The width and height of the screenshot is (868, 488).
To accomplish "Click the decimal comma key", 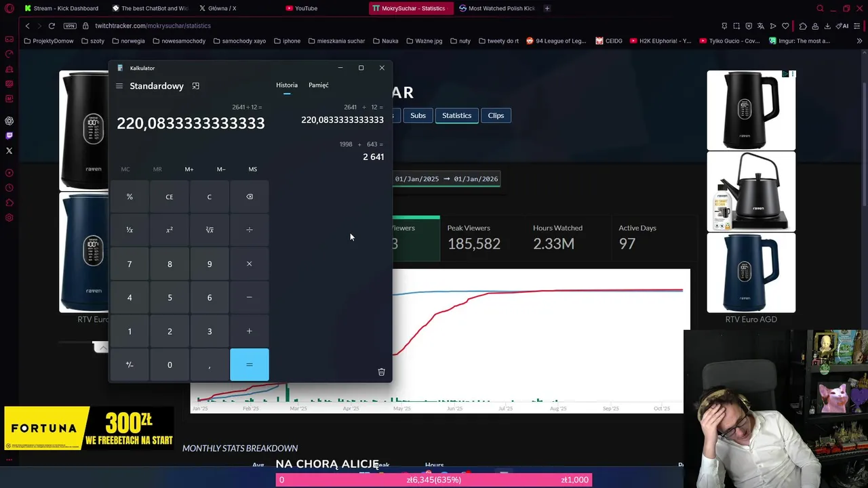I will (210, 365).
